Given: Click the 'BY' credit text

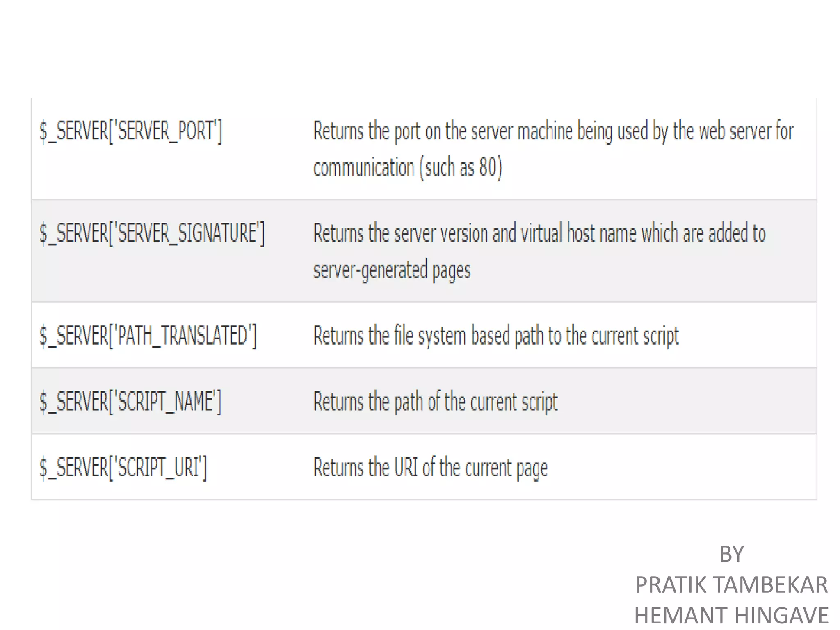Looking at the screenshot, I should pos(731,554).
